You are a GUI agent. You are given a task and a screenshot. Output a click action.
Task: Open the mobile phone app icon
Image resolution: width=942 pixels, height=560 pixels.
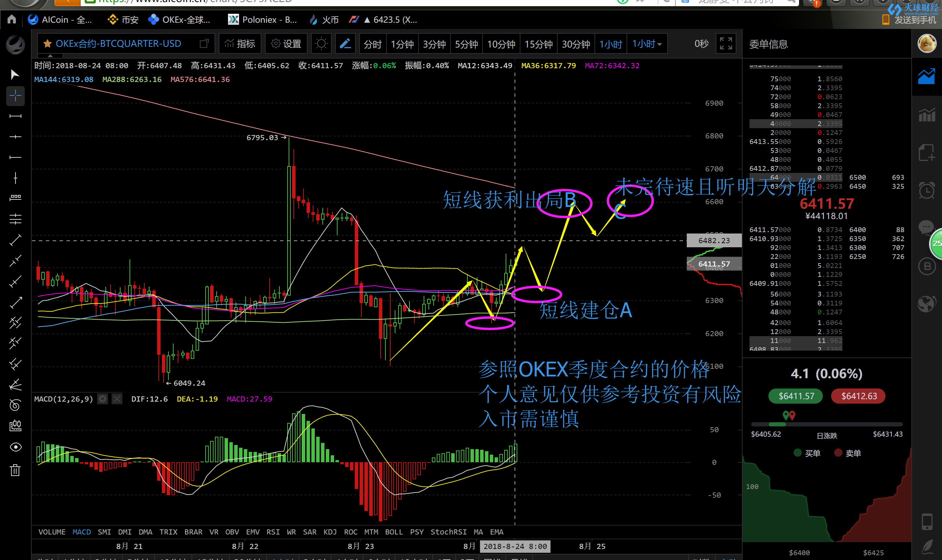927,522
